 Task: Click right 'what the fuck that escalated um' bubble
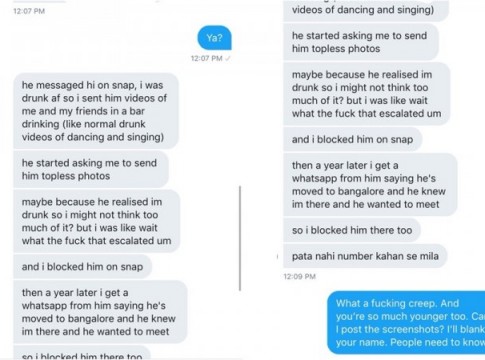pyautogui.click(x=367, y=94)
